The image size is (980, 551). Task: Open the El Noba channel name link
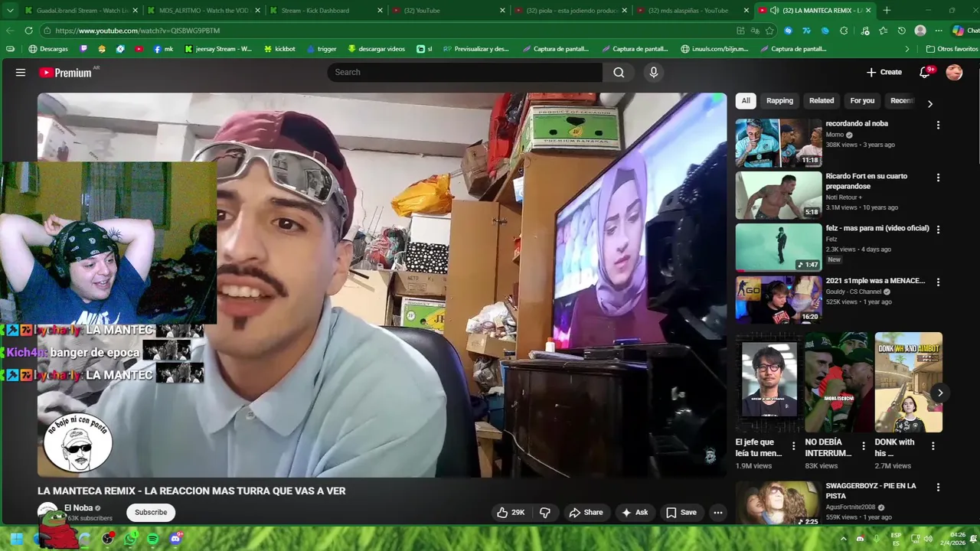click(78, 507)
